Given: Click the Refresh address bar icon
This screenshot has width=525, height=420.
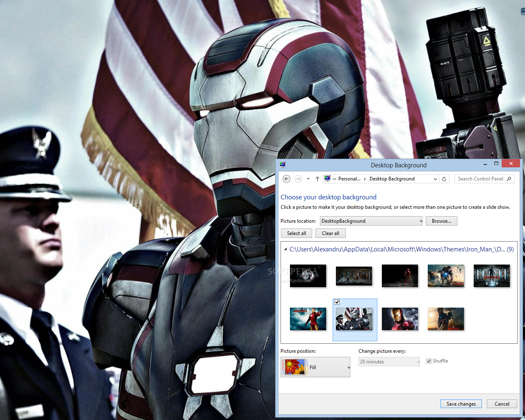Looking at the screenshot, I should tap(444, 179).
